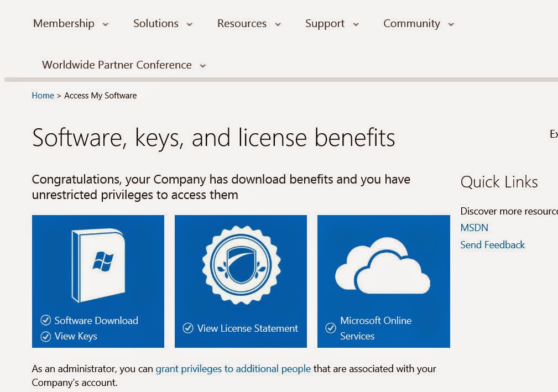Screen dimensions: 558x392
Task: Click checkmark icon beside View License Statement
Action: pos(188,328)
